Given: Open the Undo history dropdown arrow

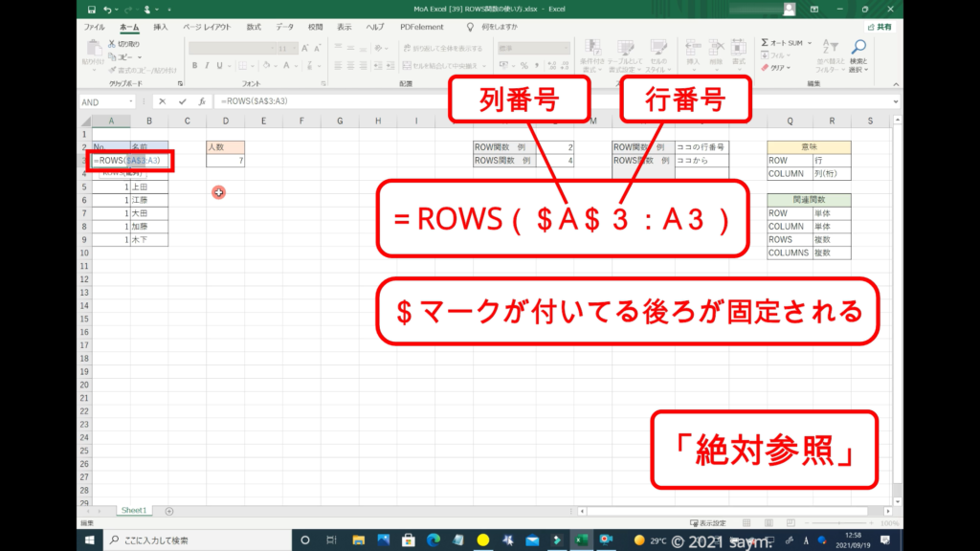Looking at the screenshot, I should click(x=118, y=10).
